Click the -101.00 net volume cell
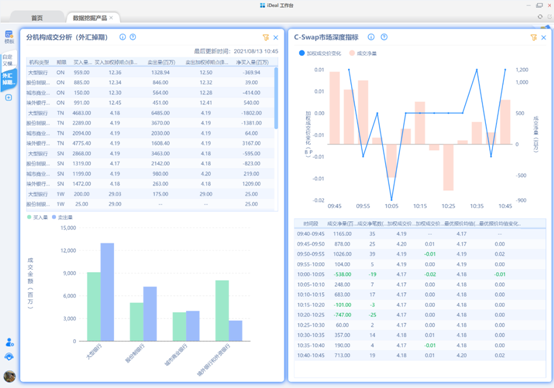 pyautogui.click(x=342, y=305)
